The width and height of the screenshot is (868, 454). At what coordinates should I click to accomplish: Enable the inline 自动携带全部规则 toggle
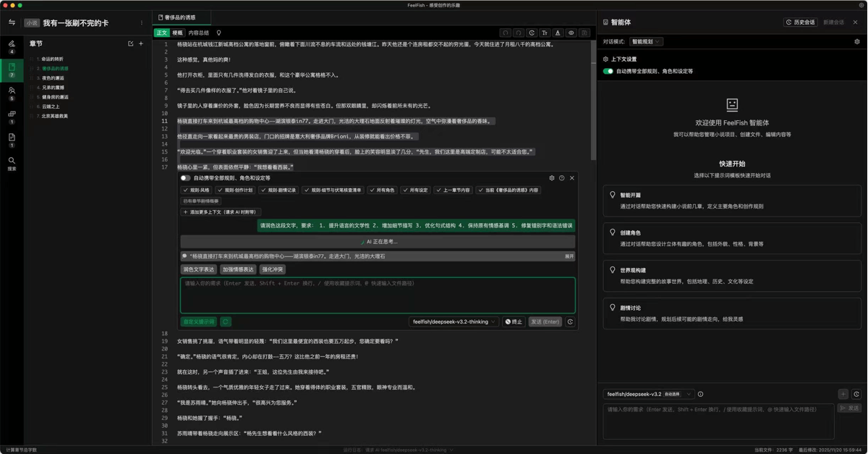click(x=185, y=178)
